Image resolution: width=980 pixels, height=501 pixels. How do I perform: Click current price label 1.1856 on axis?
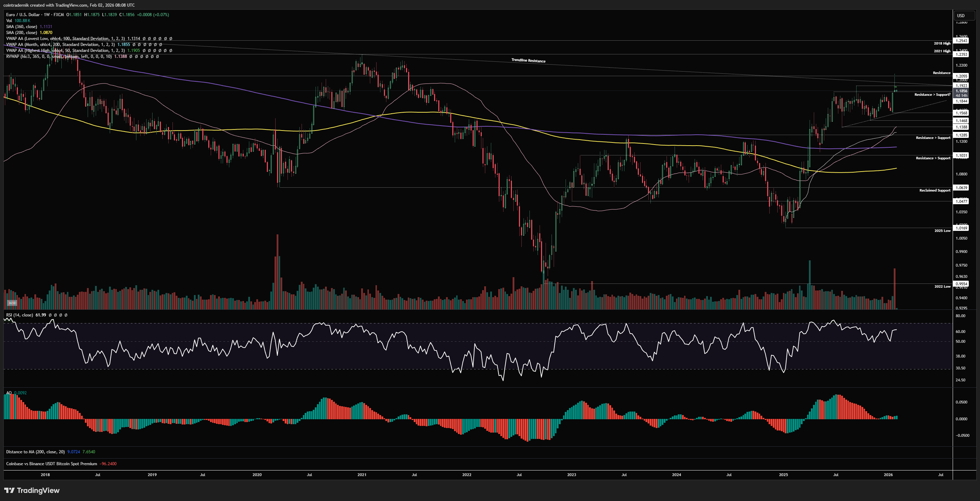pyautogui.click(x=961, y=91)
